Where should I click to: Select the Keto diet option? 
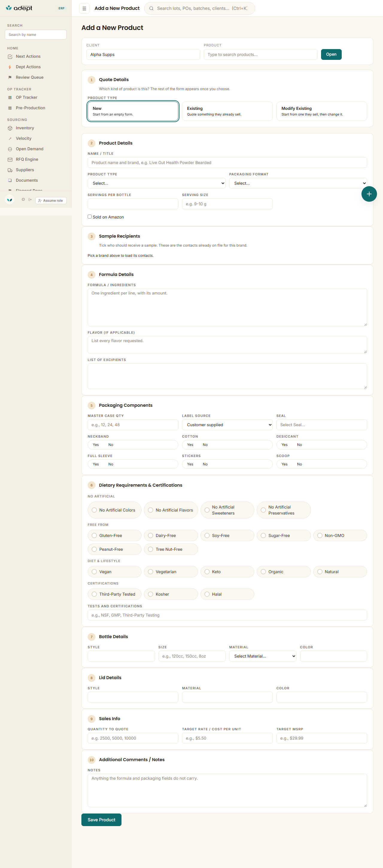coord(227,572)
